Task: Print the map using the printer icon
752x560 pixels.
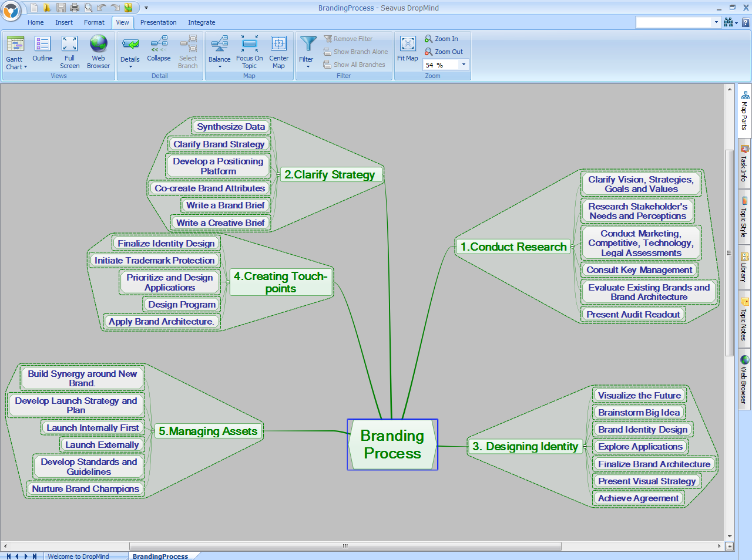Action: click(75, 8)
